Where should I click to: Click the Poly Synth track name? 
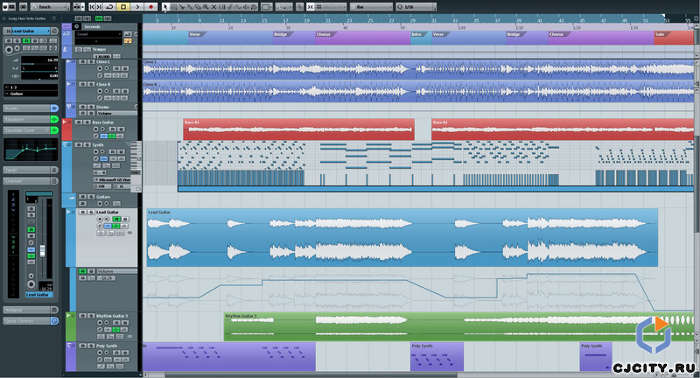tap(107, 345)
